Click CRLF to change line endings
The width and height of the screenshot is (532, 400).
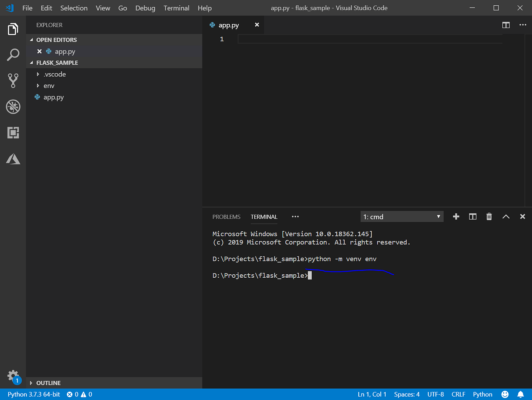tap(458, 394)
